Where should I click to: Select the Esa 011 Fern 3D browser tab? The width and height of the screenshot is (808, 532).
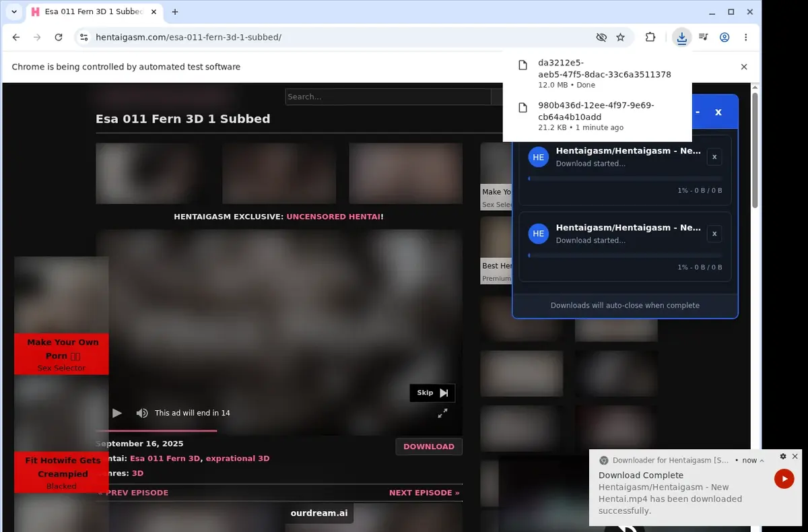tap(93, 12)
